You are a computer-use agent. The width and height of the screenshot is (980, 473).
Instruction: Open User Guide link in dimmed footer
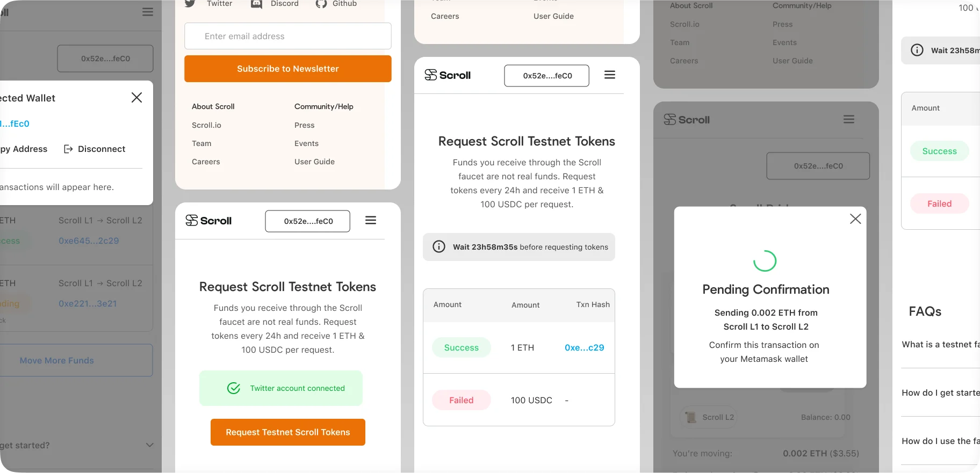coord(792,61)
